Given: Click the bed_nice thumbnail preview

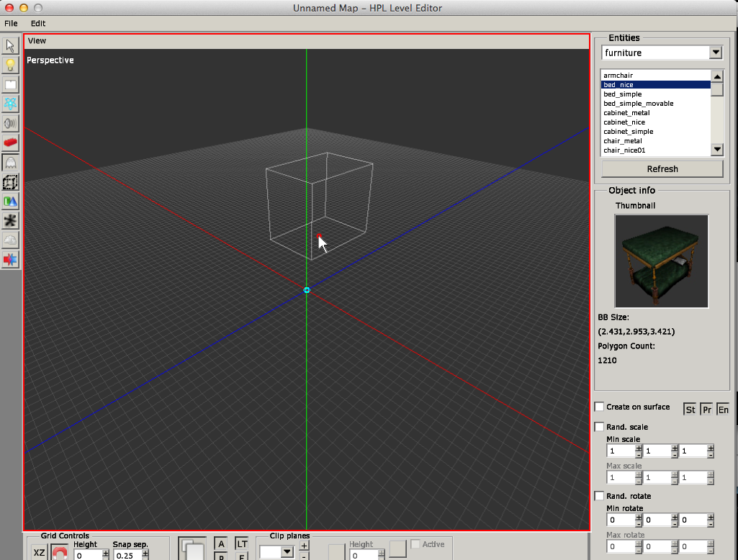Looking at the screenshot, I should tap(661, 261).
